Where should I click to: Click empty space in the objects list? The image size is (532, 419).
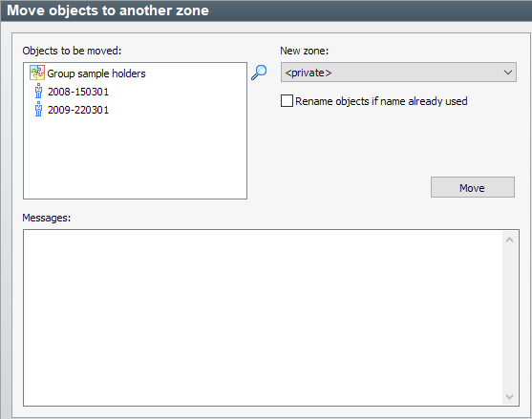pyautogui.click(x=135, y=157)
